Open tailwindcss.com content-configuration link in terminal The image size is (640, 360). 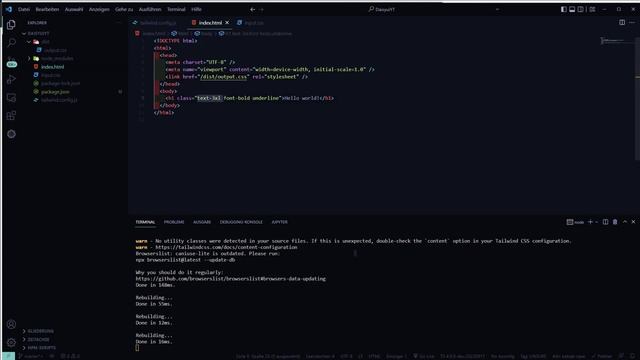[x=226, y=247]
